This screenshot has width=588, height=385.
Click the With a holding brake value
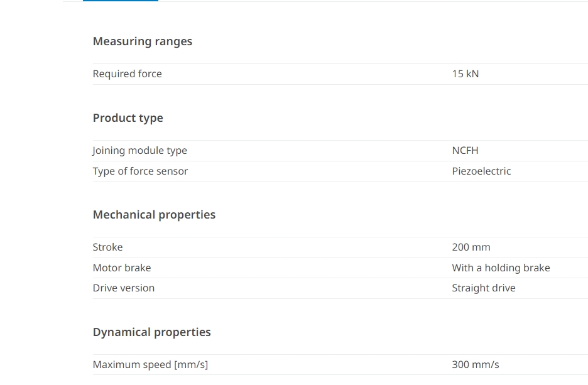501,268
